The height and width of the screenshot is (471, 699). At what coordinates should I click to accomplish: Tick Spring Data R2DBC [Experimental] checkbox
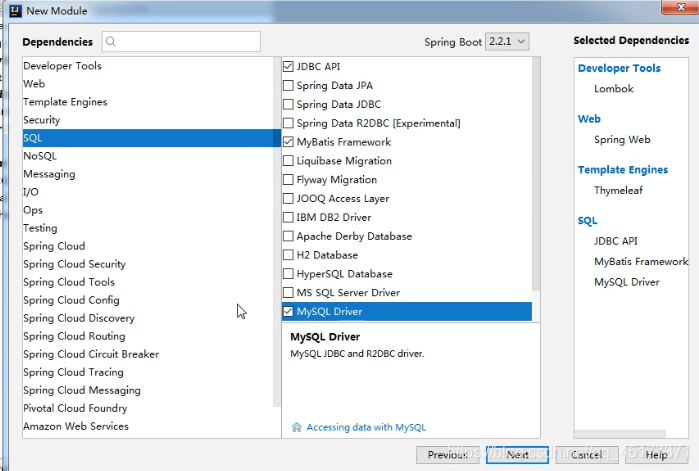click(x=288, y=123)
